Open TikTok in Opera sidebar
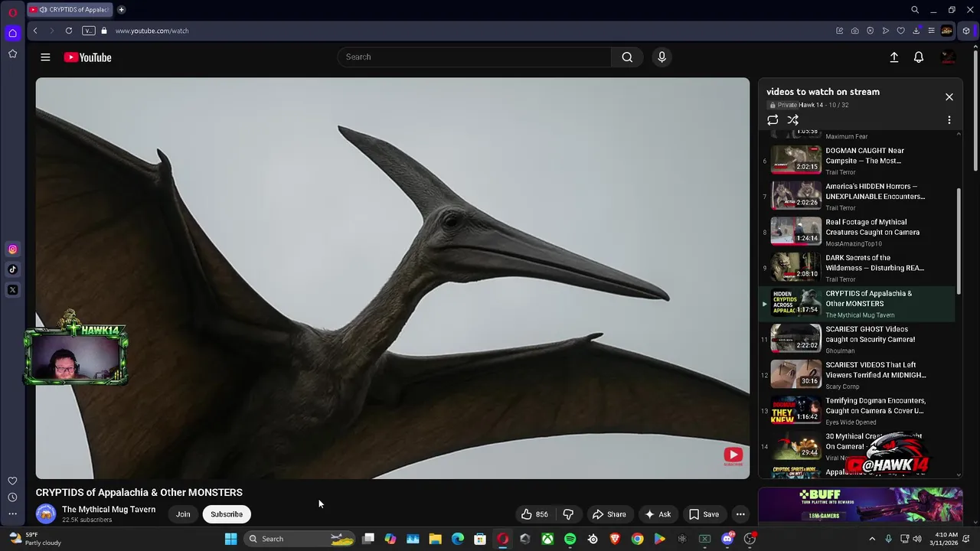The image size is (980, 551). [12, 269]
